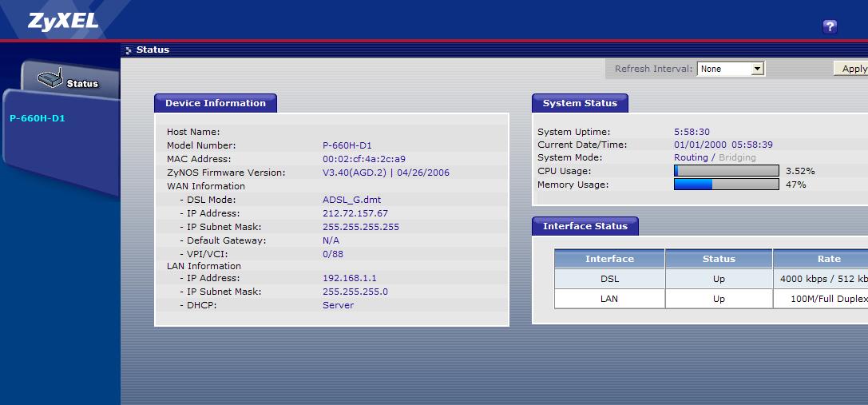Click the Model Number P-660H-D1 value
This screenshot has height=405, width=868.
(x=347, y=145)
